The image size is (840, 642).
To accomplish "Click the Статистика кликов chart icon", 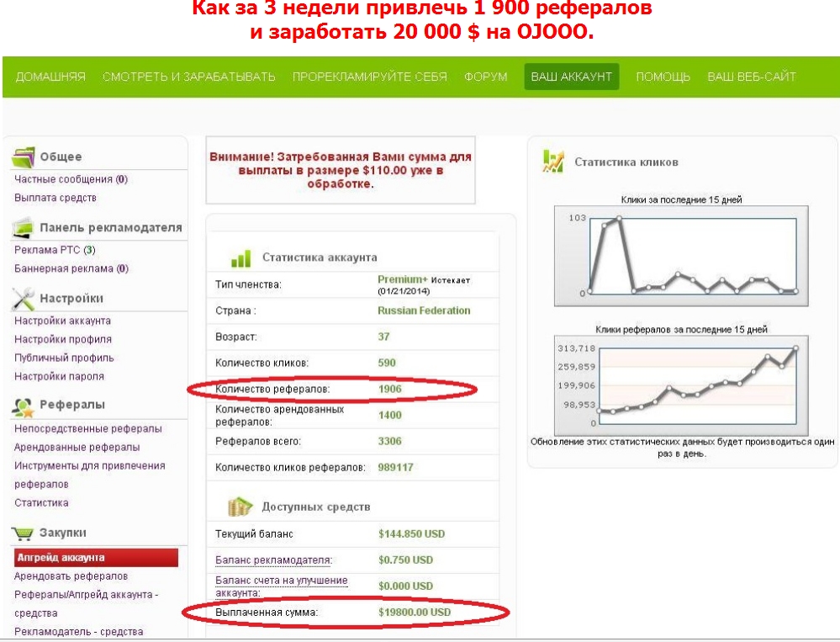I will click(553, 162).
